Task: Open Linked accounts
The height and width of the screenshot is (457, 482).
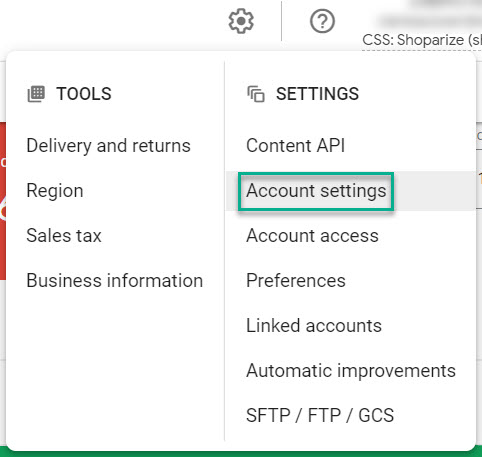Action: click(314, 325)
